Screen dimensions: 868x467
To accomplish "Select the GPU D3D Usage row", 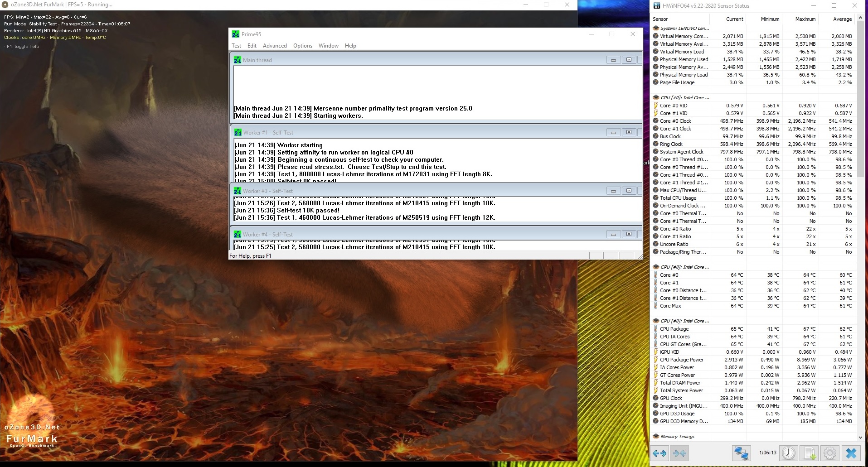I will [x=752, y=414].
